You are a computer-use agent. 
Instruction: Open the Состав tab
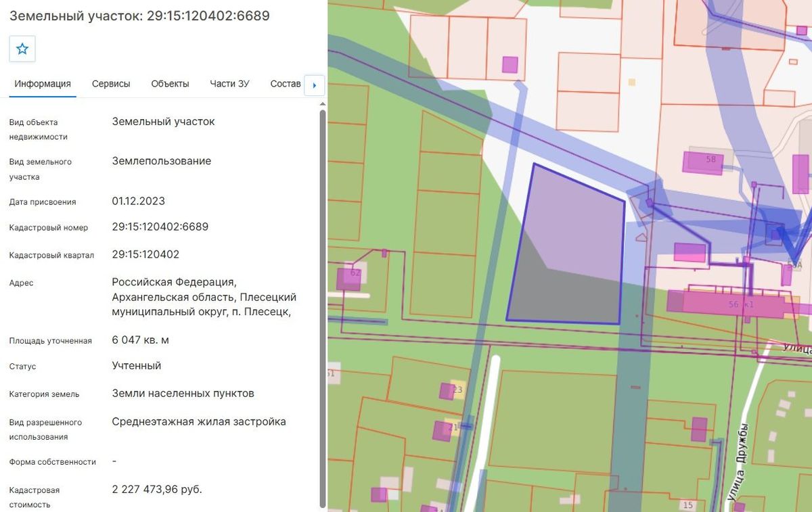pyautogui.click(x=286, y=84)
